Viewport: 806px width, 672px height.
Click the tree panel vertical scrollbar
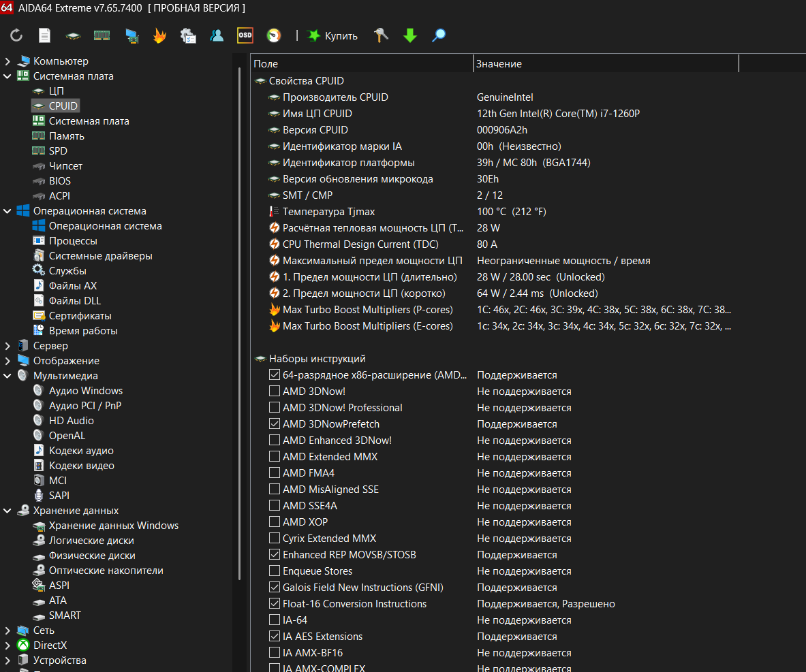pos(240,323)
